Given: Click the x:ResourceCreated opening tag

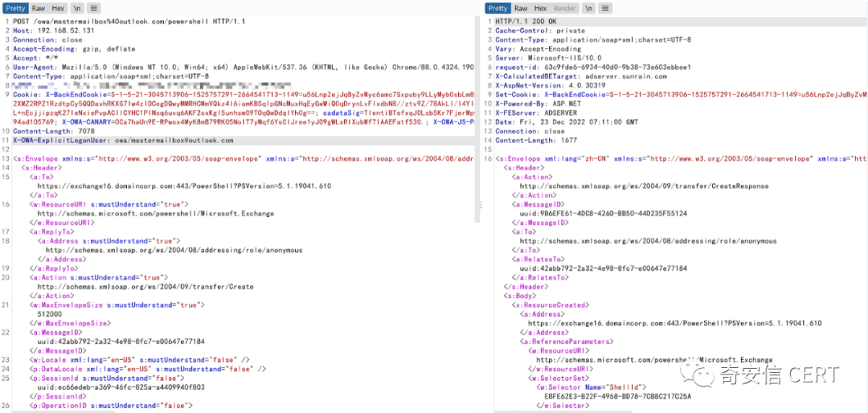Looking at the screenshot, I should point(551,305).
